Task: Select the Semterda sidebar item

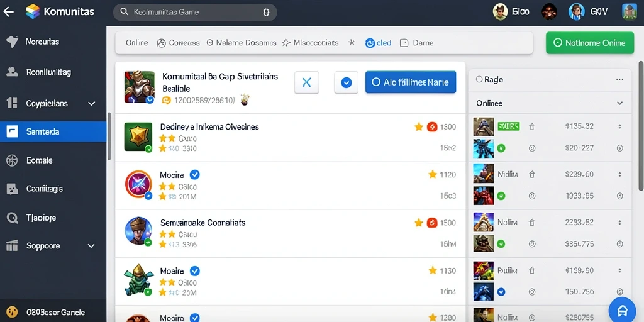Action: point(53,132)
